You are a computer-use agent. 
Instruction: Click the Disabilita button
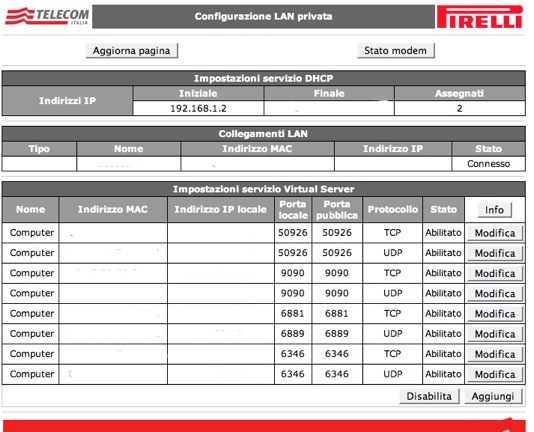click(429, 396)
